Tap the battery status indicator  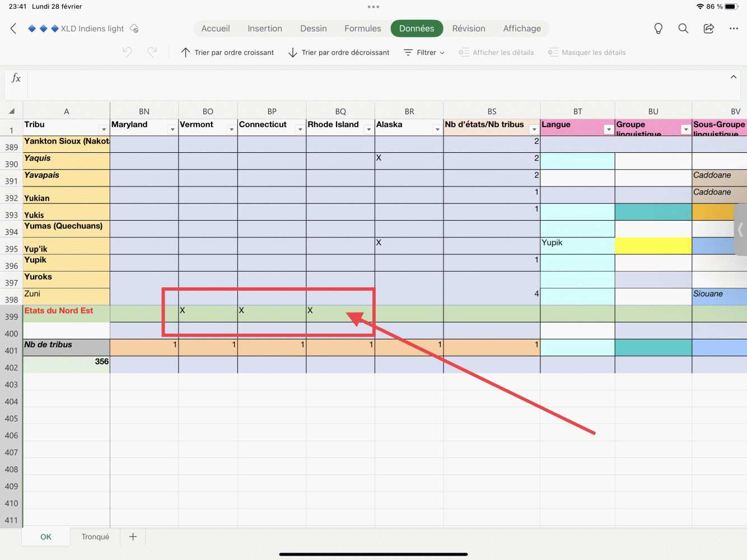pos(732,7)
